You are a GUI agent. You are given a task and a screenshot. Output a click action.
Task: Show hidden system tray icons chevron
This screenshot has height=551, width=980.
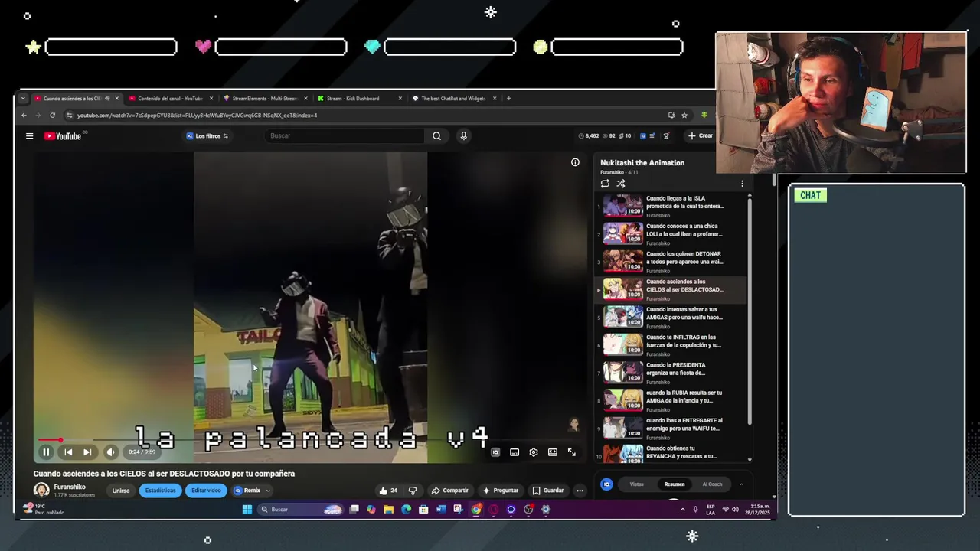click(682, 510)
